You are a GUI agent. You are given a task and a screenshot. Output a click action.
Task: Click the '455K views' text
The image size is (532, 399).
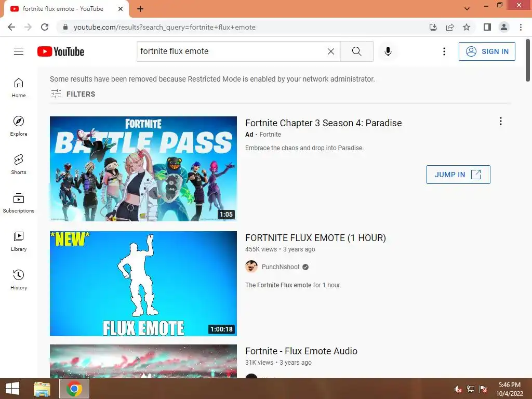pos(261,249)
